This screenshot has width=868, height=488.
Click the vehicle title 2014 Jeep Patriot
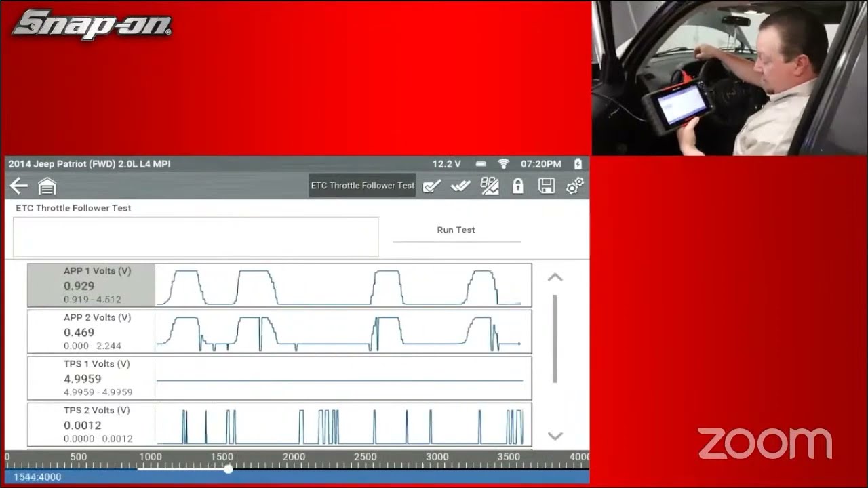[x=90, y=164]
